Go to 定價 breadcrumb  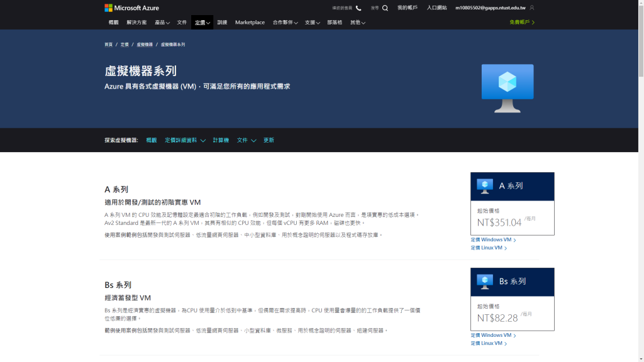(125, 45)
